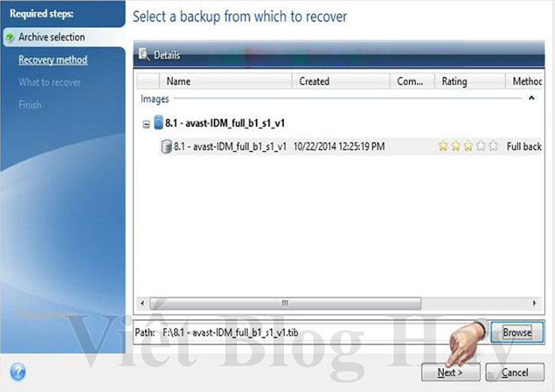Image resolution: width=555 pixels, height=392 pixels.
Task: Click the Browse button
Action: pos(517,333)
